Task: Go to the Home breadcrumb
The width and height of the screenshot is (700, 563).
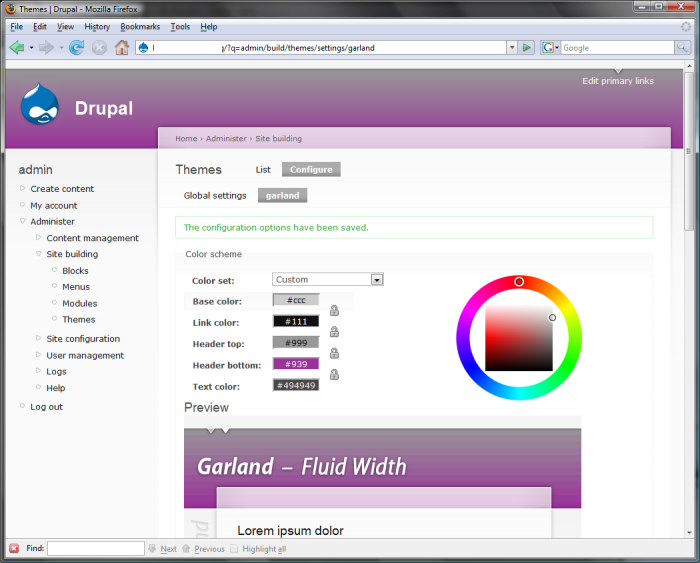Action: (186, 138)
